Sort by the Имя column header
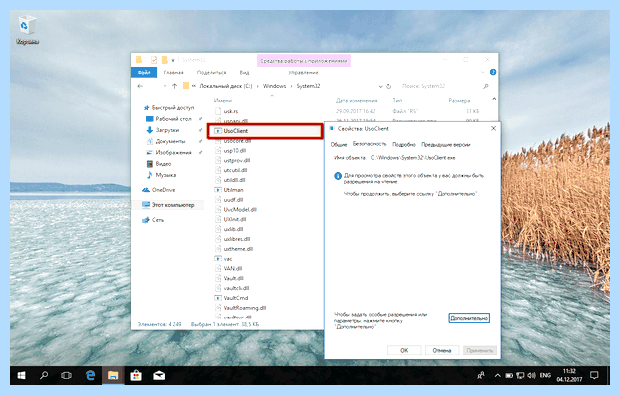 tap(223, 100)
